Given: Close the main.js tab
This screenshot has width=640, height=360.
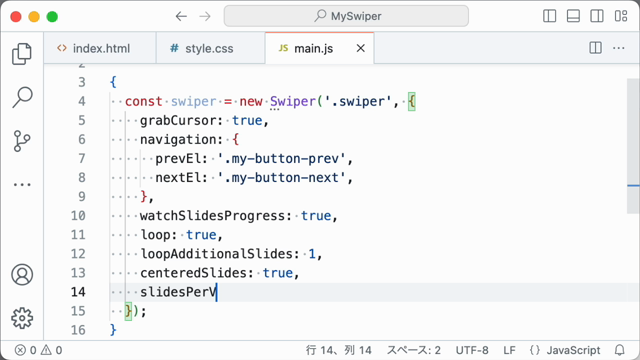Looking at the screenshot, I should pos(360,48).
